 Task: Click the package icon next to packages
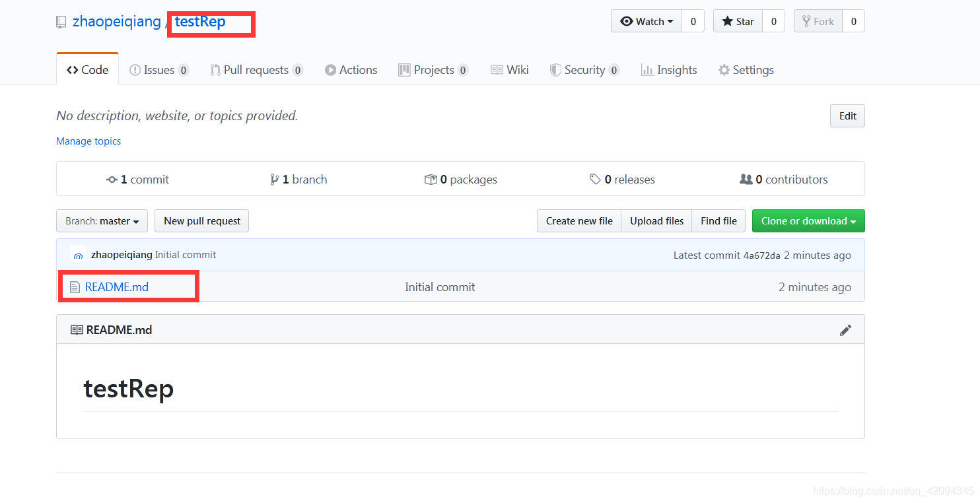(x=431, y=180)
